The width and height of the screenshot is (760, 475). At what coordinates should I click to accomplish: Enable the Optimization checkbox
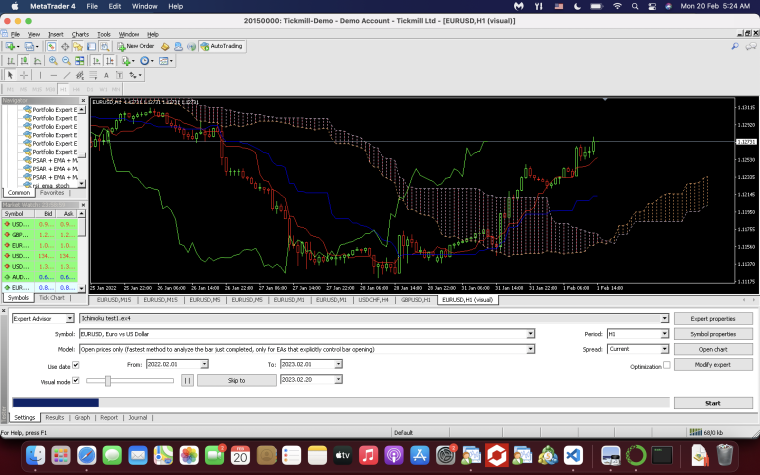pos(667,365)
